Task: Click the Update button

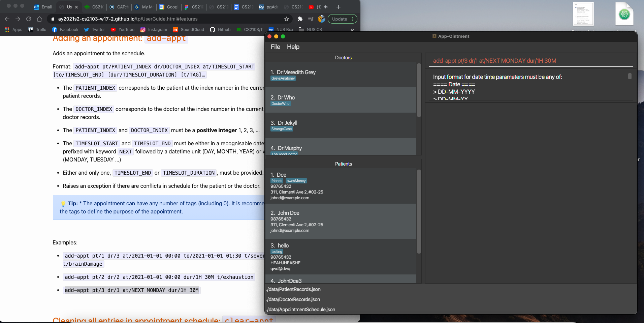Action: tap(340, 19)
